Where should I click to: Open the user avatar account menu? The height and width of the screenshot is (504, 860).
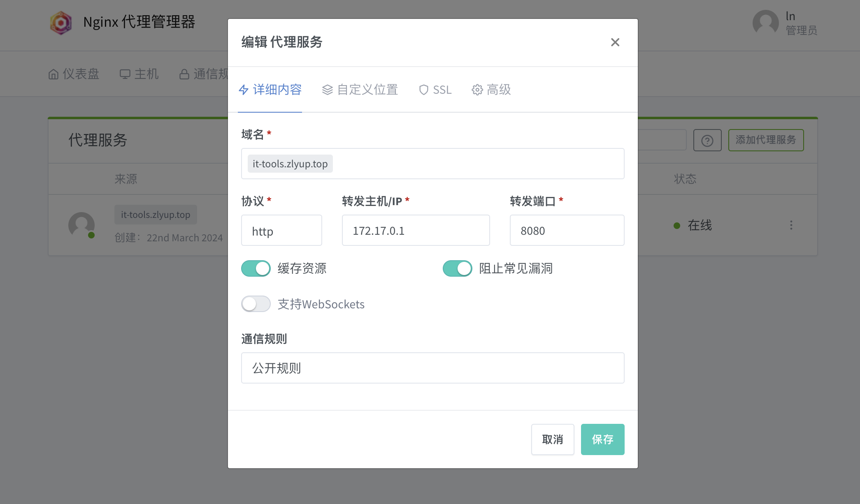tap(765, 23)
